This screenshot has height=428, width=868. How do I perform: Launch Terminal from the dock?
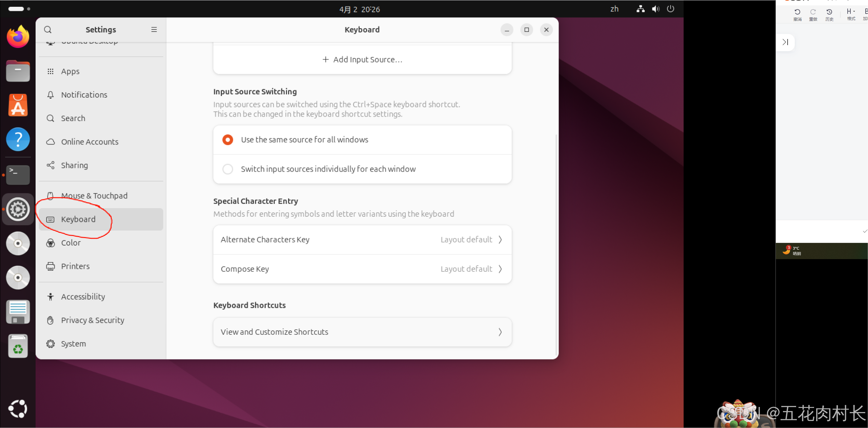pyautogui.click(x=18, y=175)
